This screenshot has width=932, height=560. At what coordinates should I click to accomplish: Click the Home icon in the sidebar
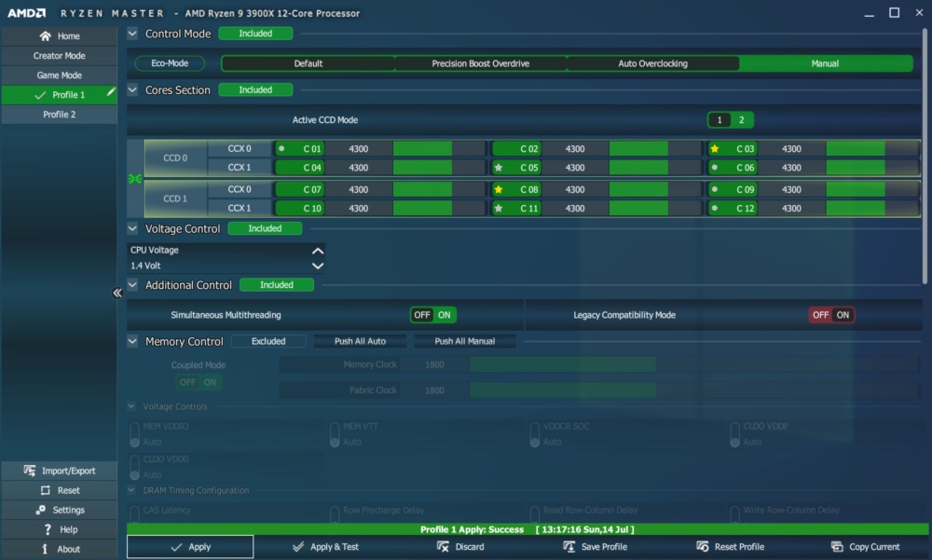tap(45, 36)
